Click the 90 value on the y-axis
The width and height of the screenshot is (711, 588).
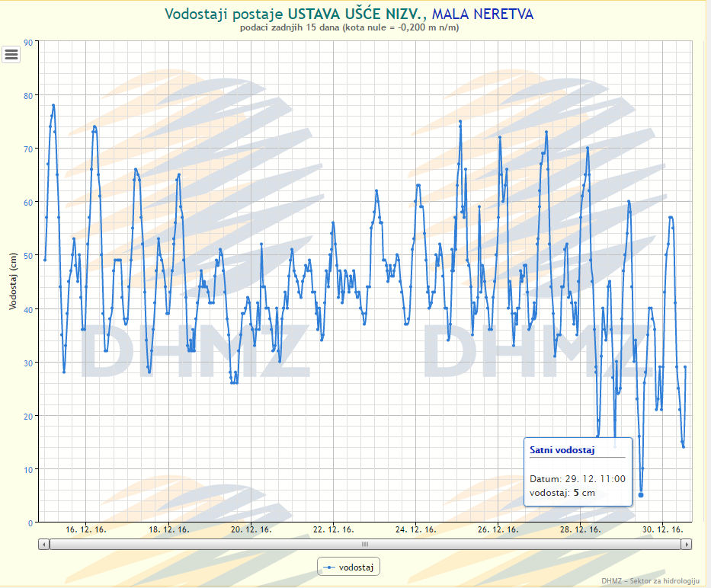click(28, 43)
